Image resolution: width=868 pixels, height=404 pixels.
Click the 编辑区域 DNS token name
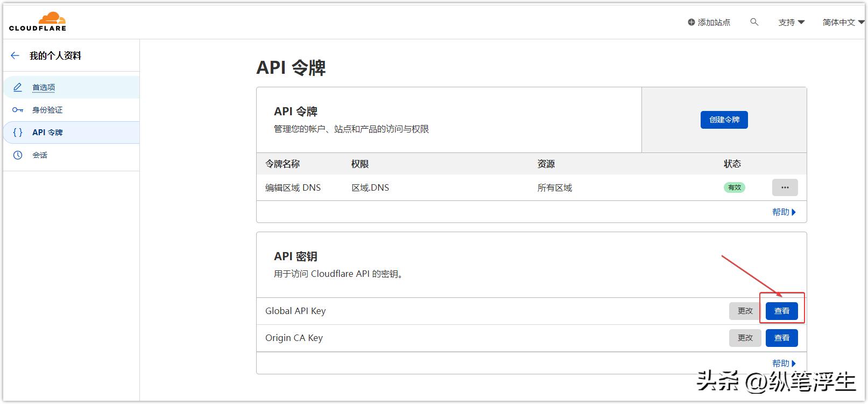(x=293, y=187)
